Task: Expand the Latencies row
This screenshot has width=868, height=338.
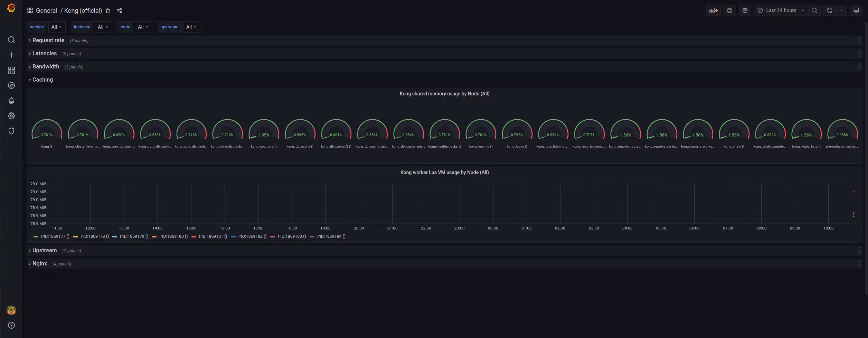Action: pos(44,54)
